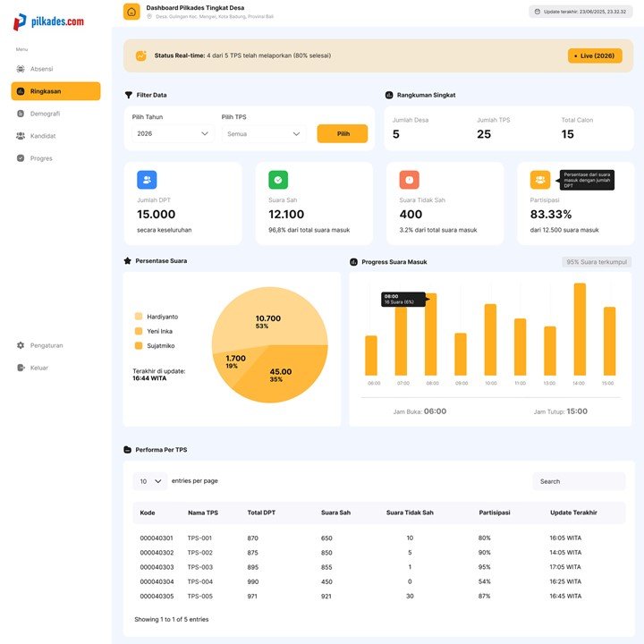This screenshot has height=644, width=644.
Task: Click the location pin icon under title
Action: (x=149, y=16)
